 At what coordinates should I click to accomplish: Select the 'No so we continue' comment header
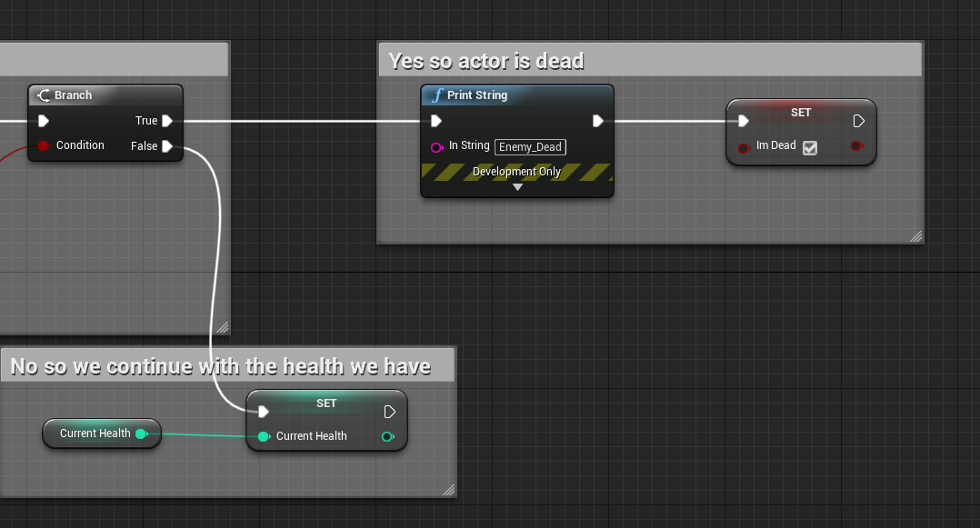(x=227, y=366)
